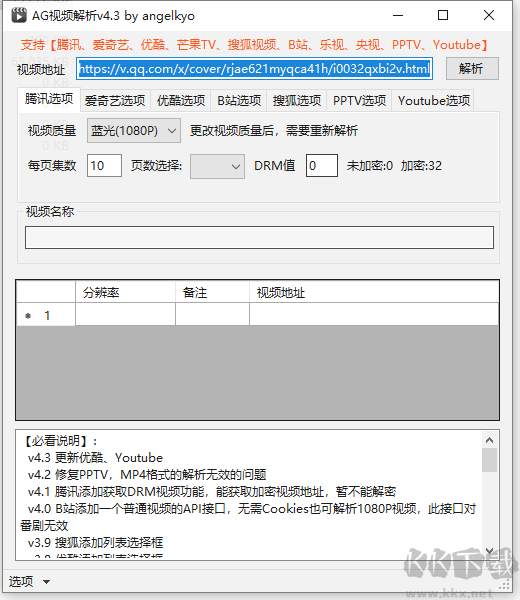Screen dimensions: 520x600
Task: Click the DRM值 input box
Action: [322, 166]
